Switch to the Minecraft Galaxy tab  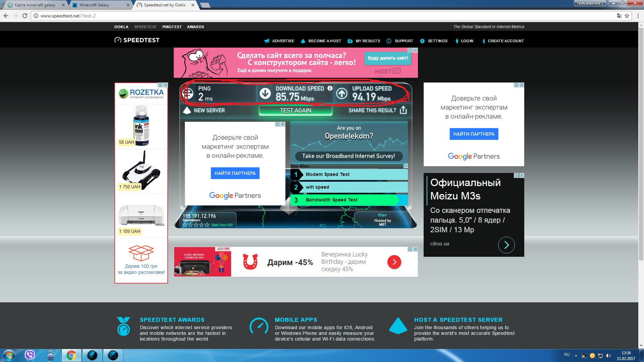[x=100, y=5]
